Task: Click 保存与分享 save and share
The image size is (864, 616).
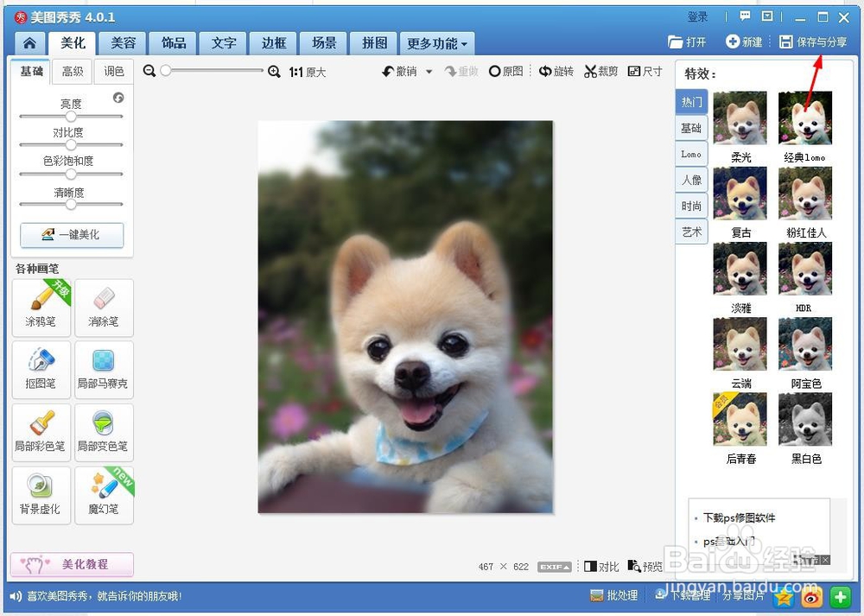Action: 813,41
